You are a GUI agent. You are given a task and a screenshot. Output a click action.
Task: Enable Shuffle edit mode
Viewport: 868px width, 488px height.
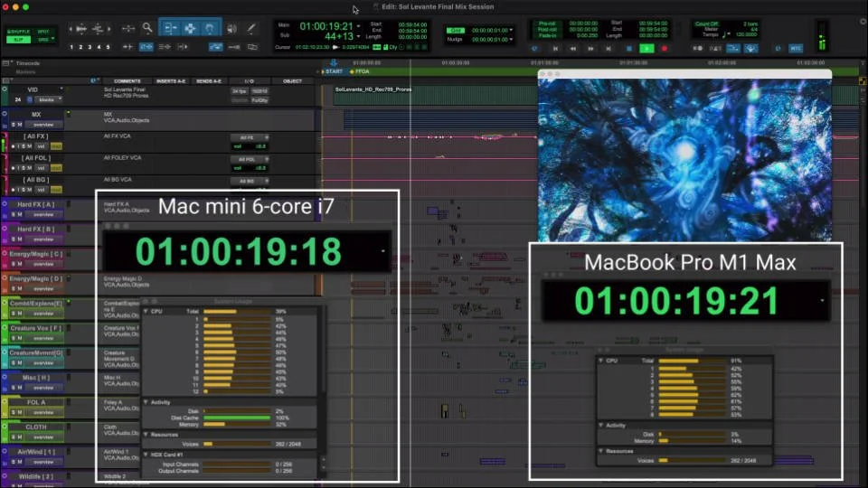[x=18, y=32]
